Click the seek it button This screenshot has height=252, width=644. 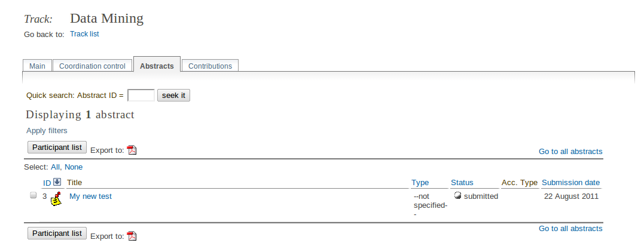point(174,96)
